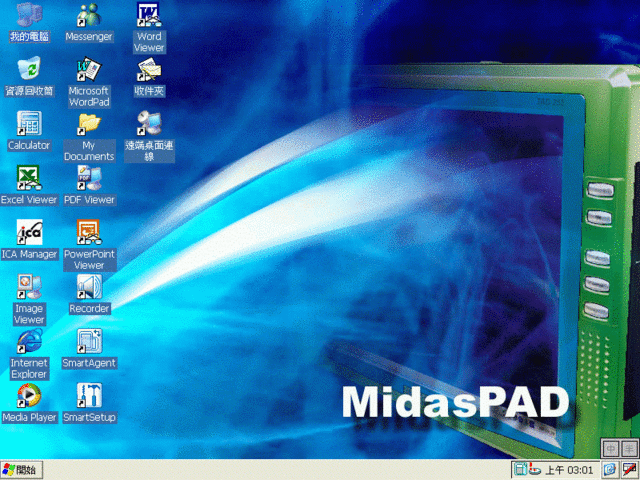Click the SmartAgent tray icon beside clock
The height and width of the screenshot is (480, 640).
coord(520,470)
